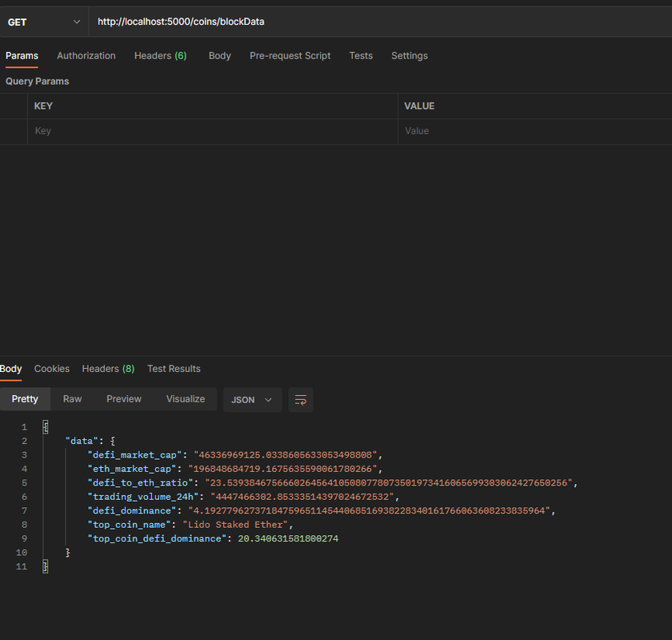Open the GET method dropdown
This screenshot has height=640, width=672.
44,22
